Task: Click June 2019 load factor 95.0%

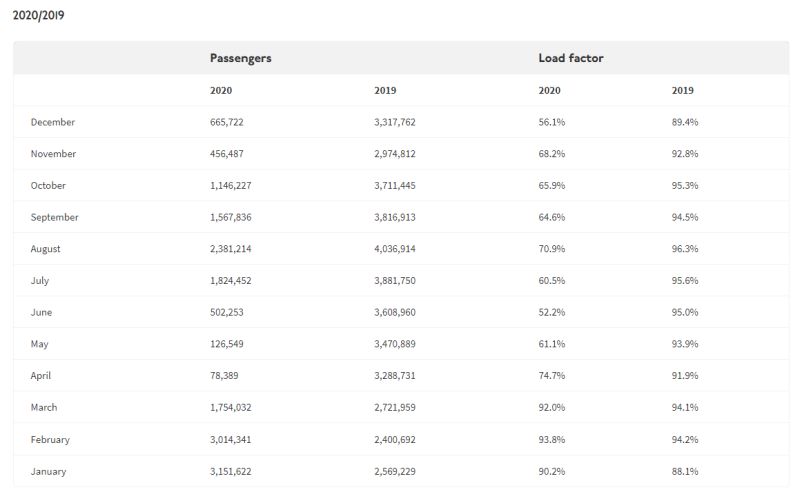Action: point(685,312)
